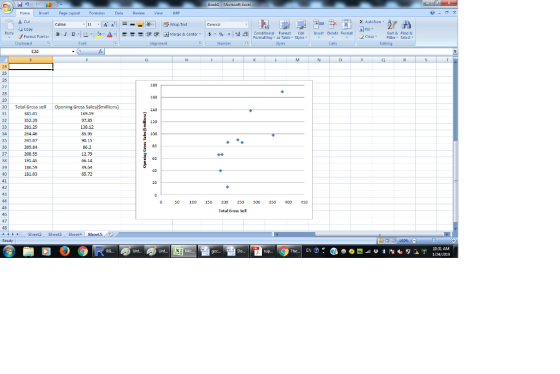Open the Office Button menu

point(6,7)
